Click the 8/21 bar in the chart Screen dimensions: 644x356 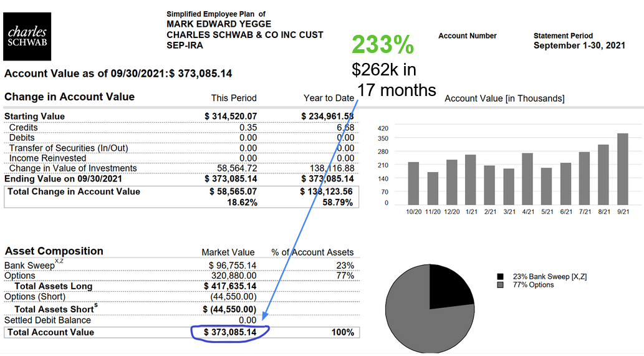[603, 175]
